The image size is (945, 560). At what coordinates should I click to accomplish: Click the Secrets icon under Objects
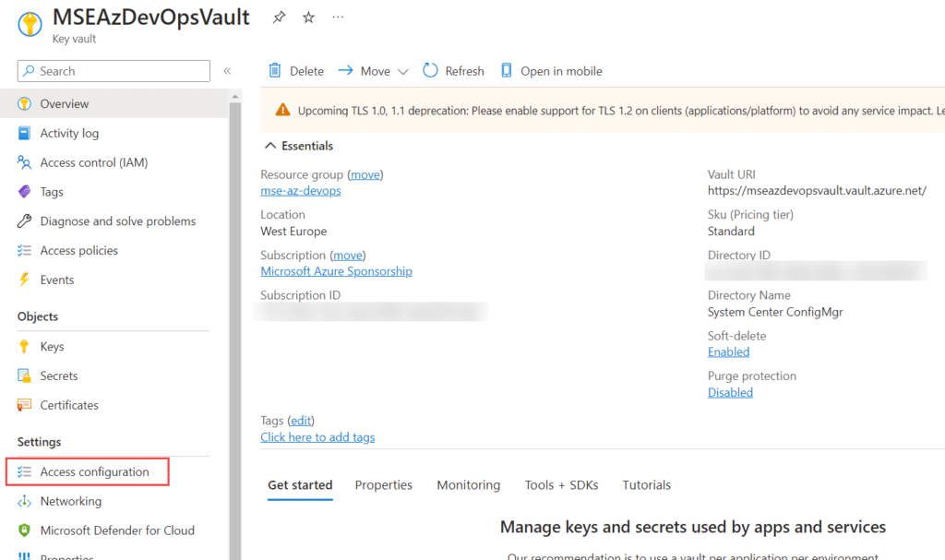click(x=24, y=375)
